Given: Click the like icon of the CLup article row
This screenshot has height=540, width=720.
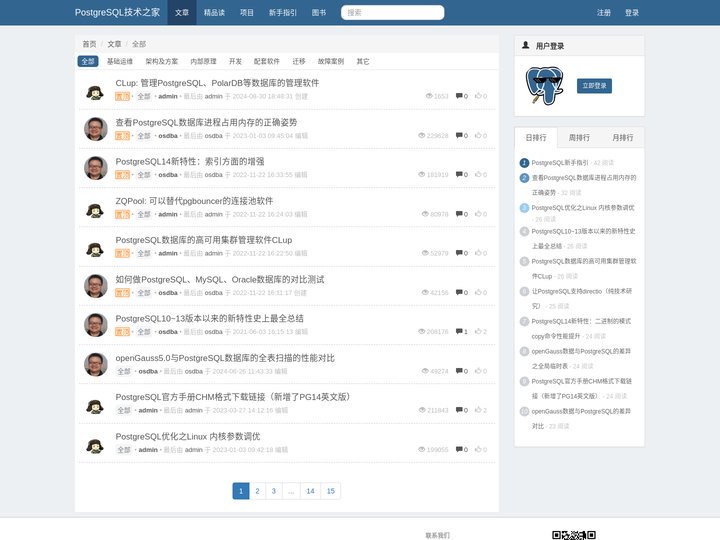Looking at the screenshot, I should [x=478, y=96].
